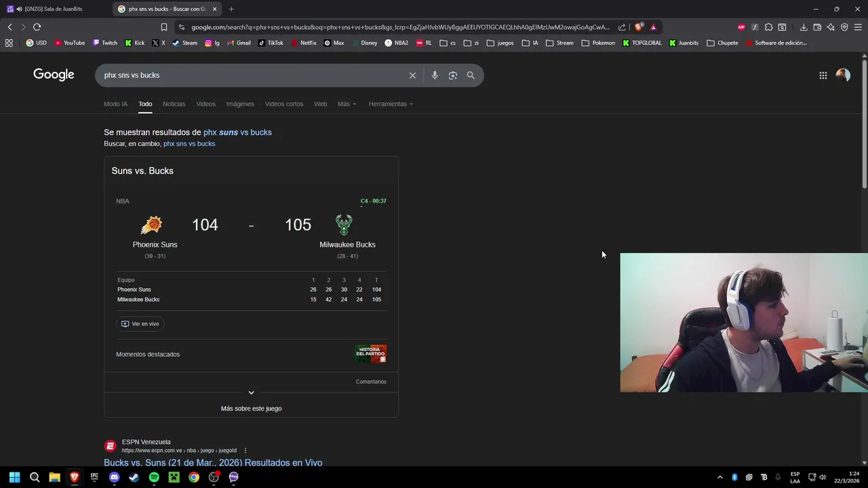
Task: Switch to the Noticias tab
Action: [174, 104]
